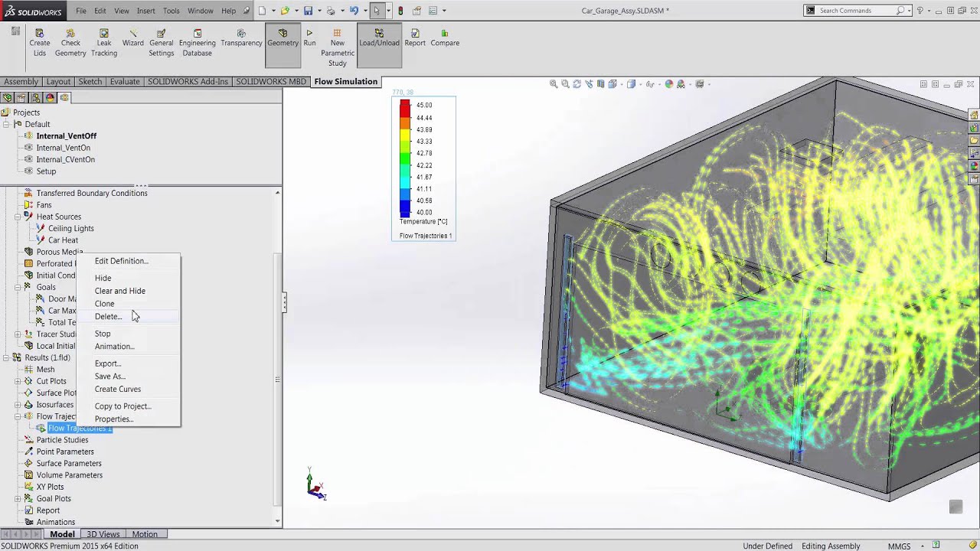Image resolution: width=980 pixels, height=551 pixels.
Task: Open the Insert menu
Action: pyautogui.click(x=145, y=11)
